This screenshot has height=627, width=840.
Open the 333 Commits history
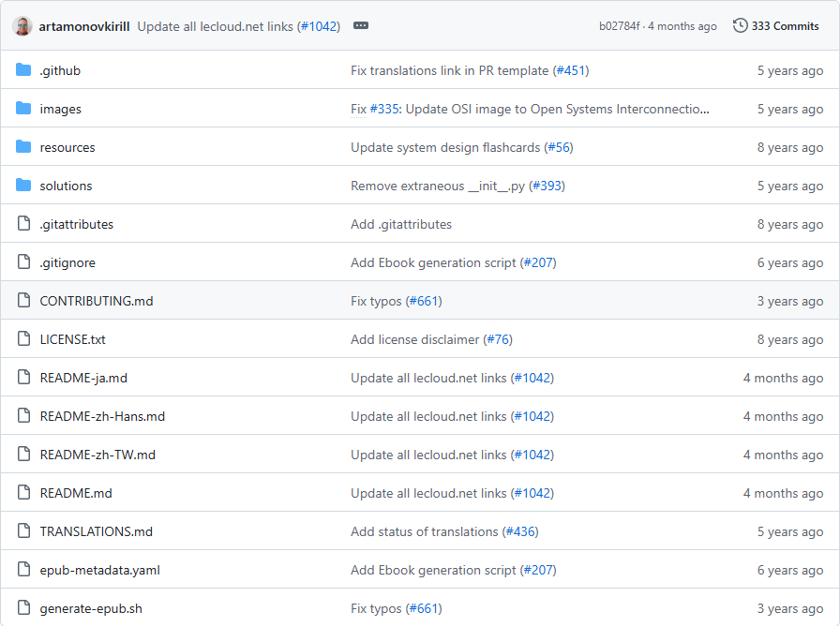[776, 26]
